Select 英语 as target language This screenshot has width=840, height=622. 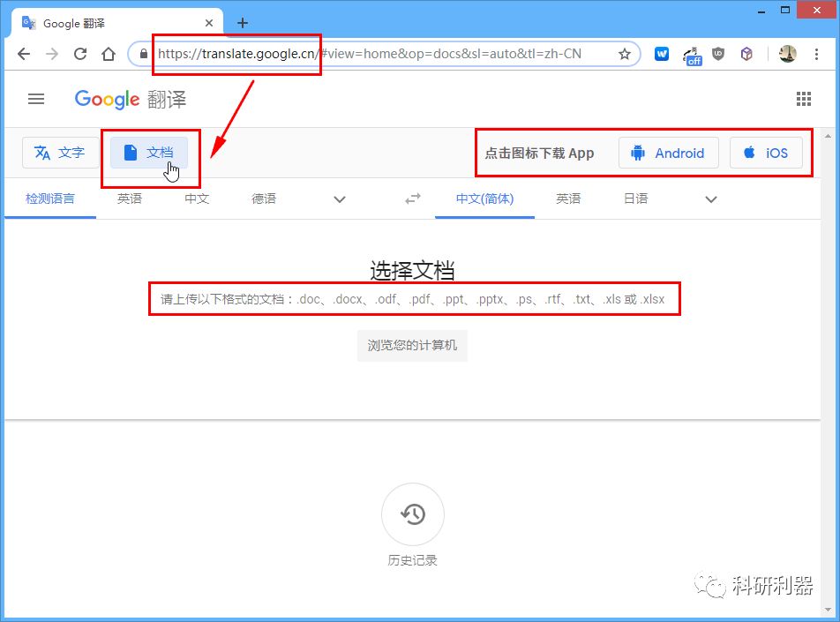pyautogui.click(x=568, y=199)
